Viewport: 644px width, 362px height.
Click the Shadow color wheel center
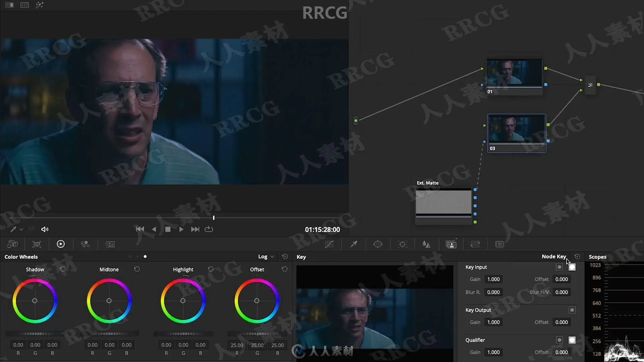(x=35, y=301)
